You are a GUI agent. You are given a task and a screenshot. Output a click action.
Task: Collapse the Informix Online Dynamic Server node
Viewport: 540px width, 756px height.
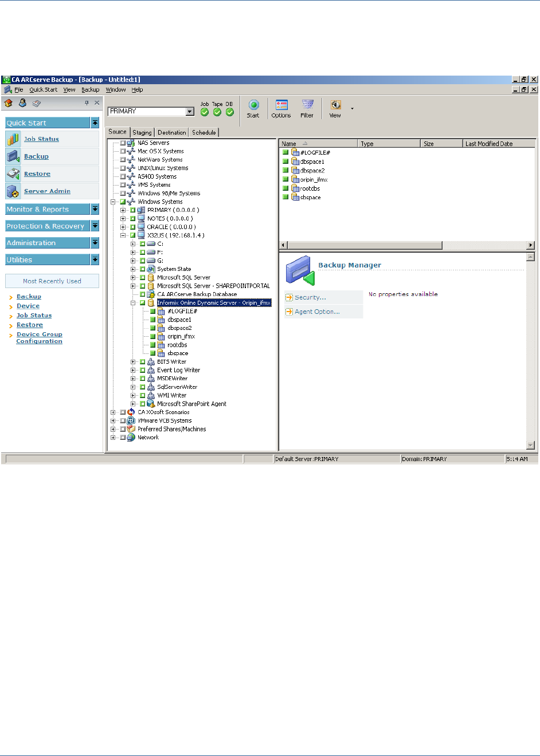pos(133,303)
